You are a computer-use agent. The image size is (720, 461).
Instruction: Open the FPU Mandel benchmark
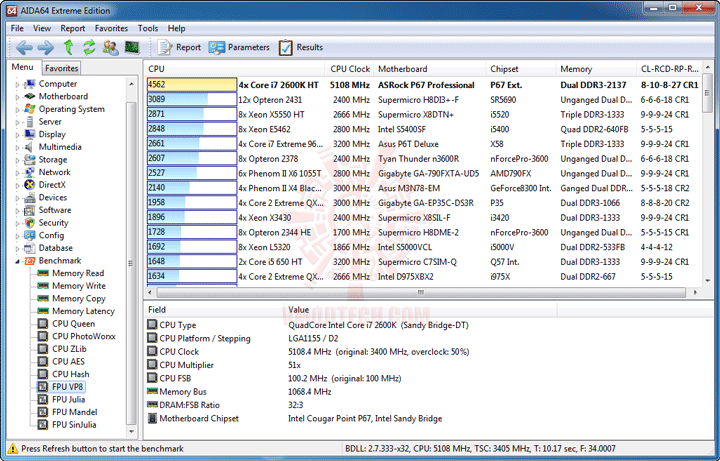[68, 412]
